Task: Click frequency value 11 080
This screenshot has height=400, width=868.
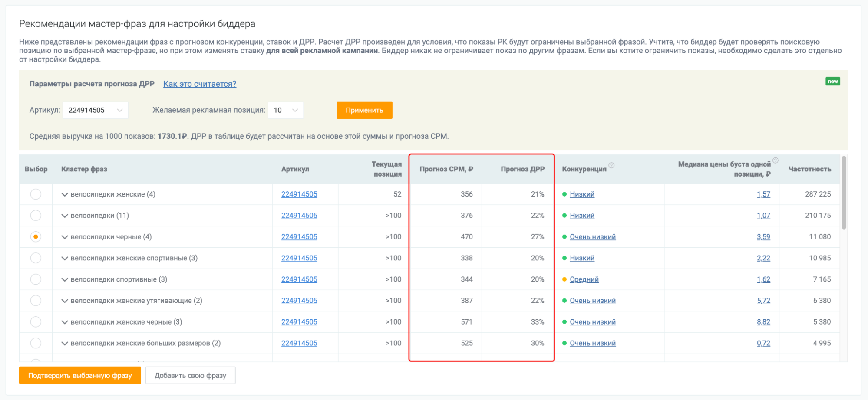Action: 820,237
